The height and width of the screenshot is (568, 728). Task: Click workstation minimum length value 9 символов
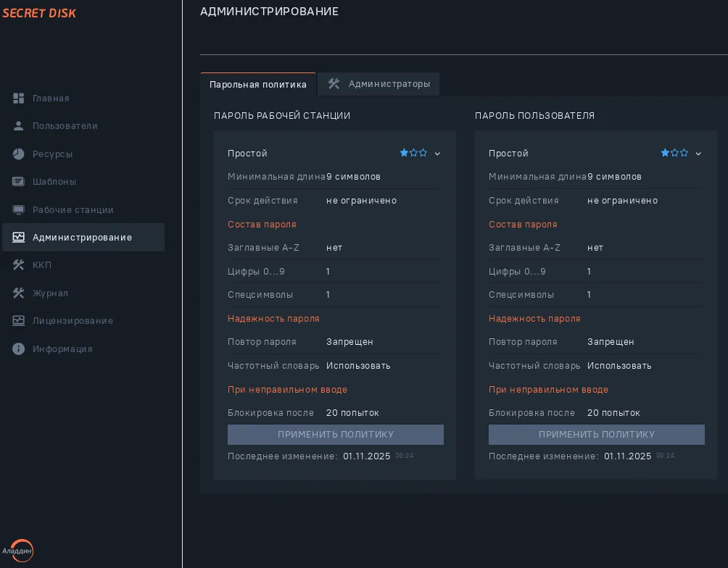353,177
